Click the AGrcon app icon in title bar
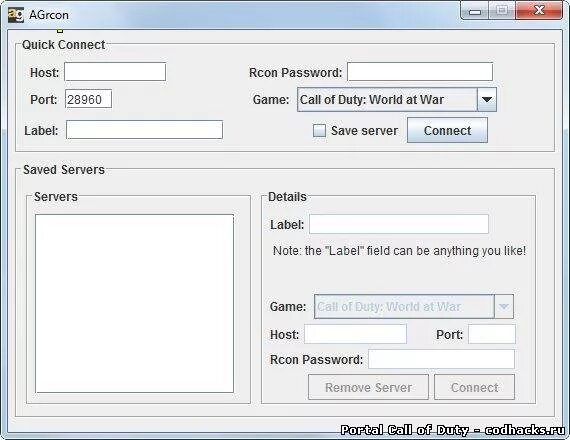Image resolution: width=570 pixels, height=440 pixels. tap(16, 15)
